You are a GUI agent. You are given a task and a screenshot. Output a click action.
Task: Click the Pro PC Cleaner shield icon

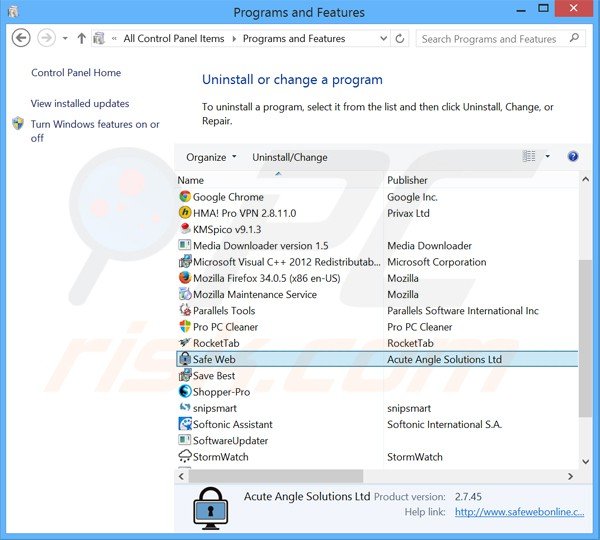pyautogui.click(x=185, y=326)
